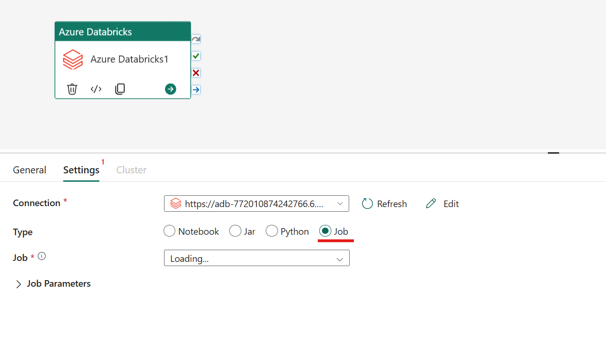Click the Databricks logo in the activity card

tap(72, 59)
